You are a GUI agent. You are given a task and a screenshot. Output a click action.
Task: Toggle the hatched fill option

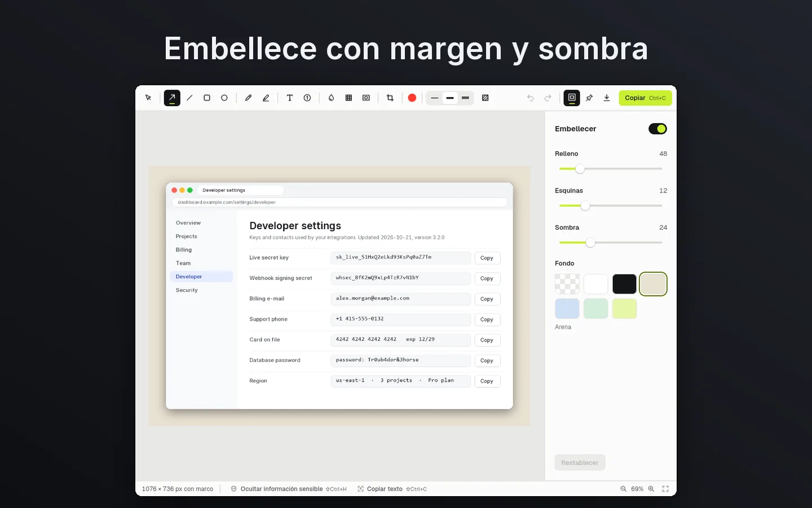point(485,98)
